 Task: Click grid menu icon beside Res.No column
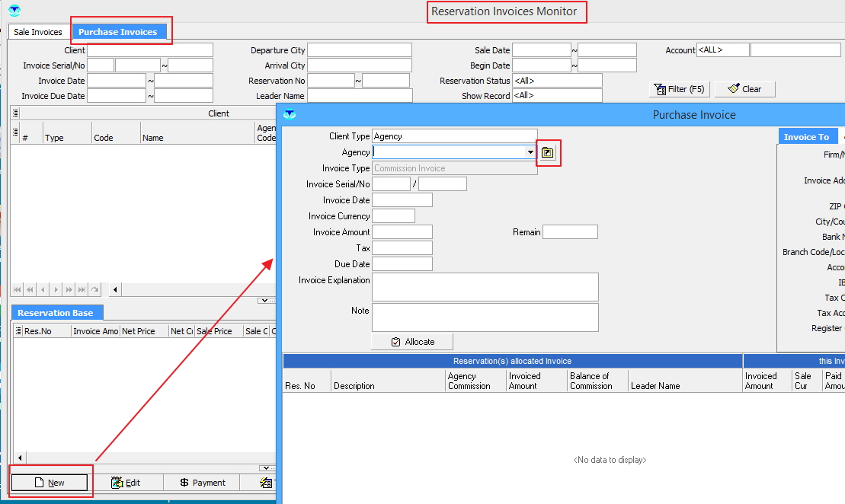18,331
